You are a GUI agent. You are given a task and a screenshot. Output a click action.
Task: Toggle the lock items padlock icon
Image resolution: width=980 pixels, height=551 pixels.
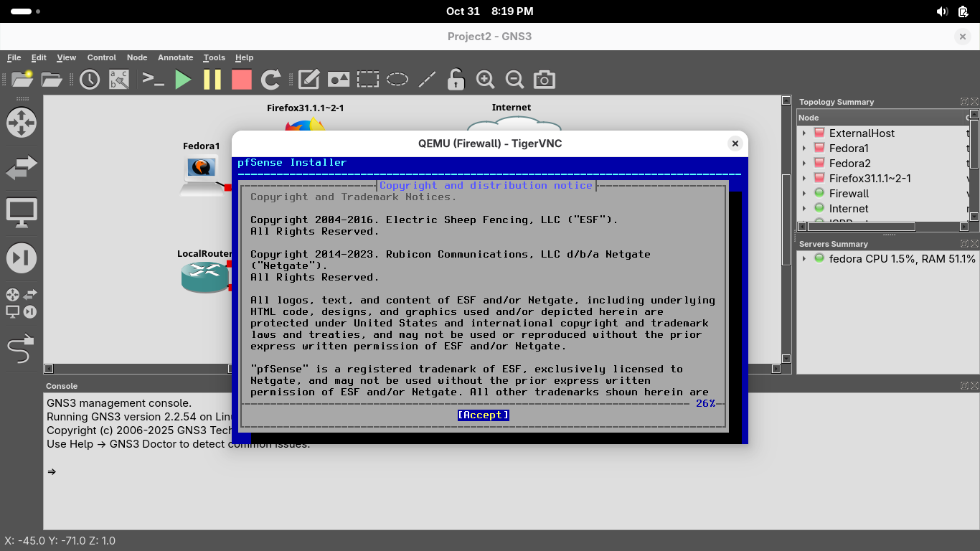pos(456,80)
